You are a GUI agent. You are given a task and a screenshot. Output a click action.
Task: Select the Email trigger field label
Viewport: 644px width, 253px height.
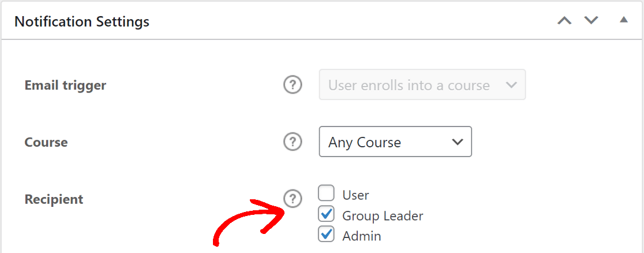click(65, 85)
